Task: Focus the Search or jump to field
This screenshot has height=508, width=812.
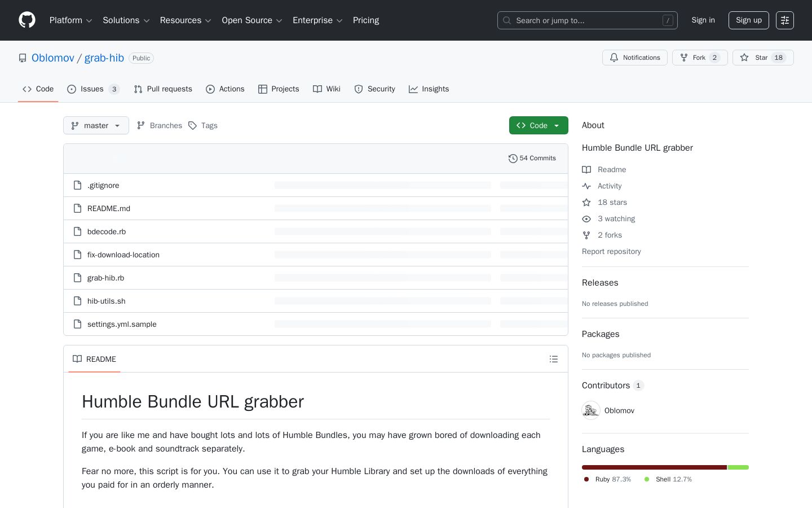Action: (x=588, y=20)
